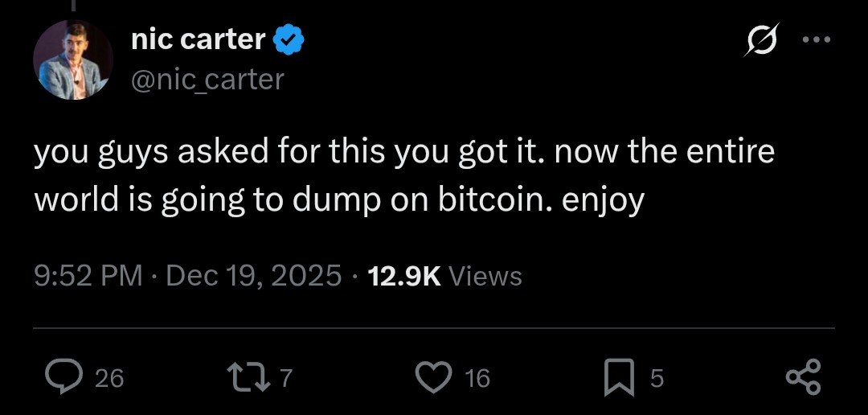Click the reply count 26
The height and width of the screenshot is (415, 868).
tap(109, 378)
